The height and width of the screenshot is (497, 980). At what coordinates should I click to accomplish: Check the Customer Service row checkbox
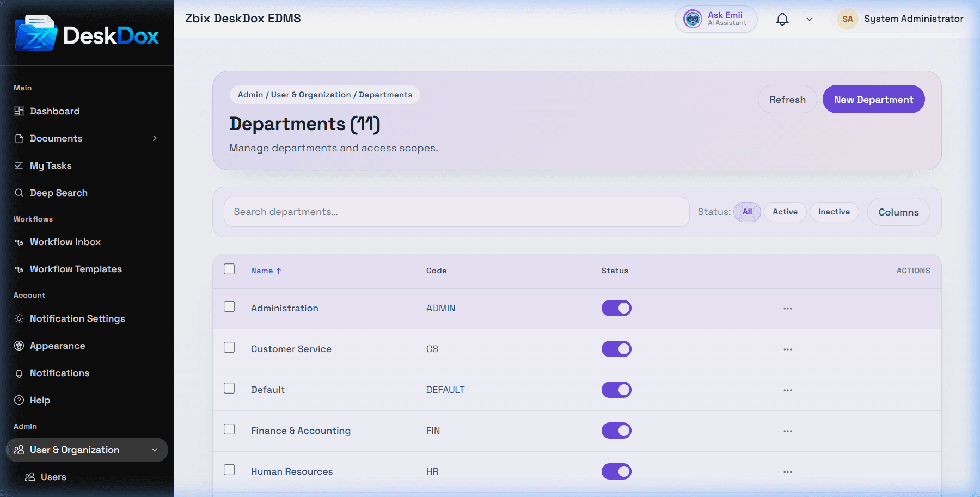point(229,347)
